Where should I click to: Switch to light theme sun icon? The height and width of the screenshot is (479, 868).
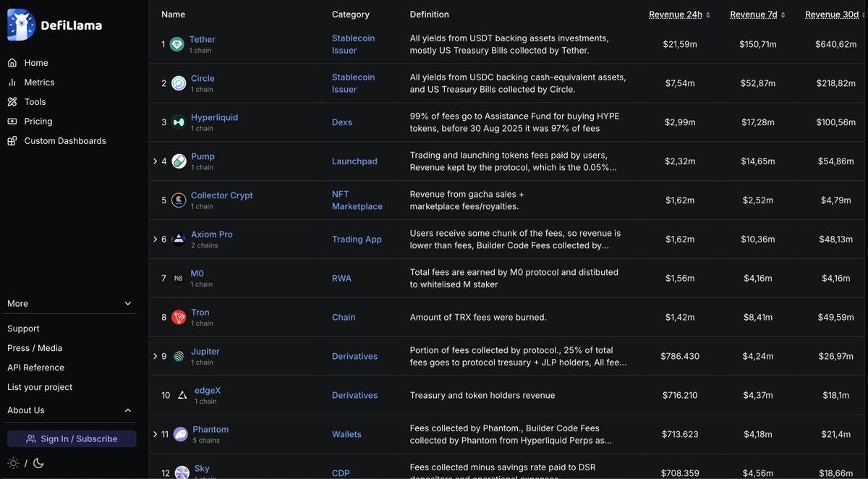tap(13, 463)
